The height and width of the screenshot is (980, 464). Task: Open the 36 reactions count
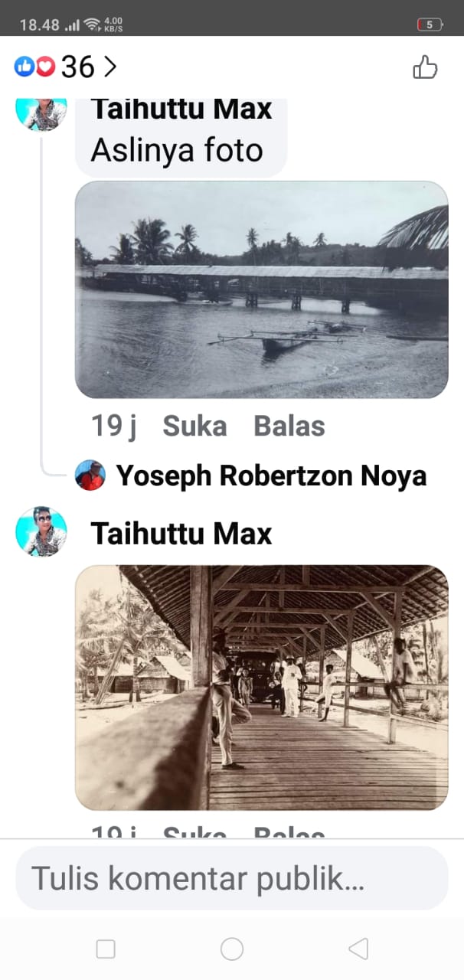coord(78,67)
